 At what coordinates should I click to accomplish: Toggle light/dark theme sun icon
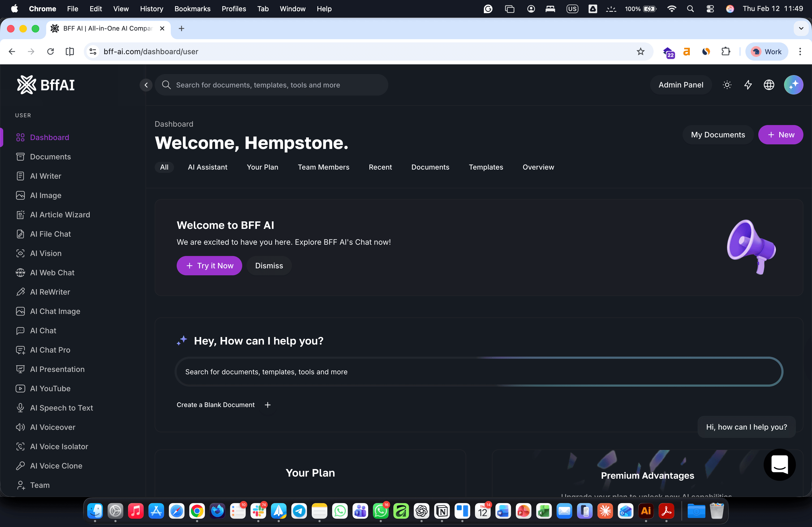point(727,85)
